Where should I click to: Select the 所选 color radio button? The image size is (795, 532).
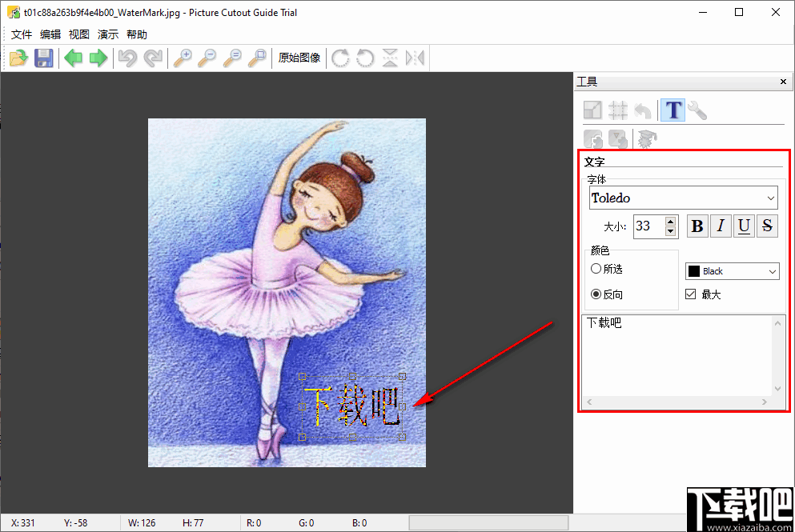tap(596, 269)
